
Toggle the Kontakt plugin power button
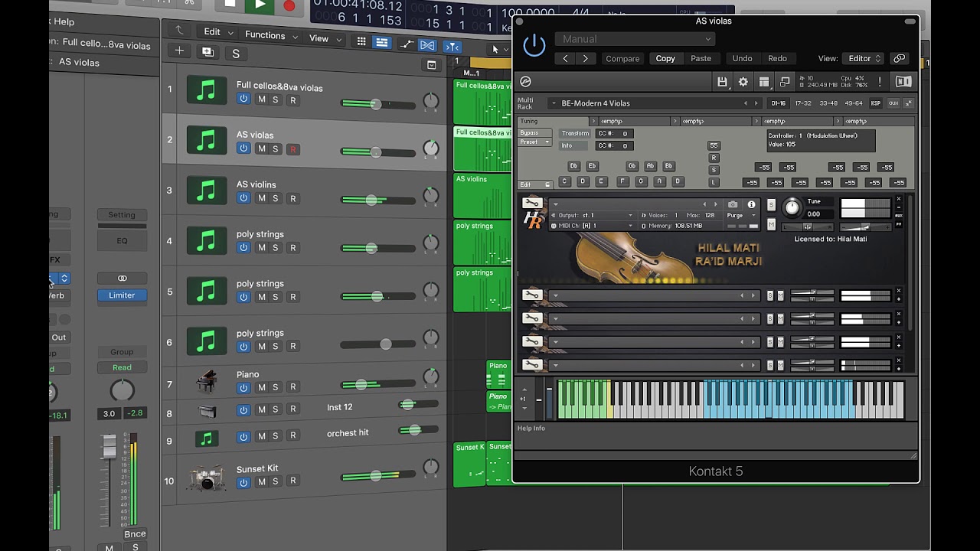click(x=534, y=46)
